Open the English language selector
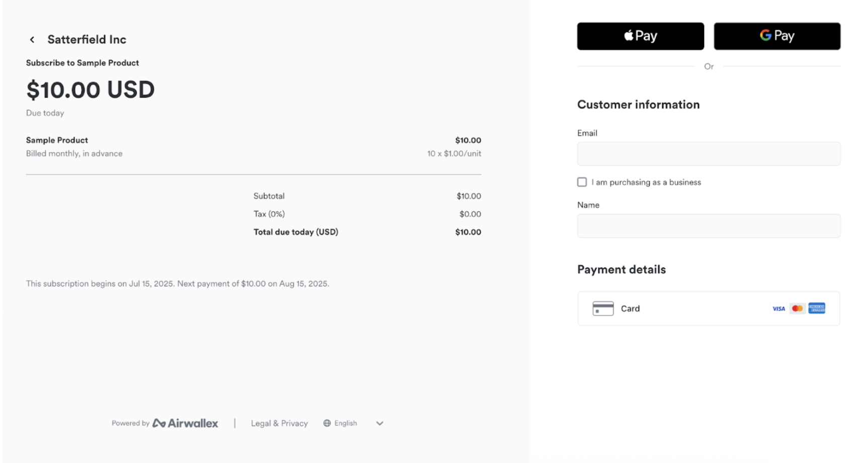868x467 pixels. point(346,423)
